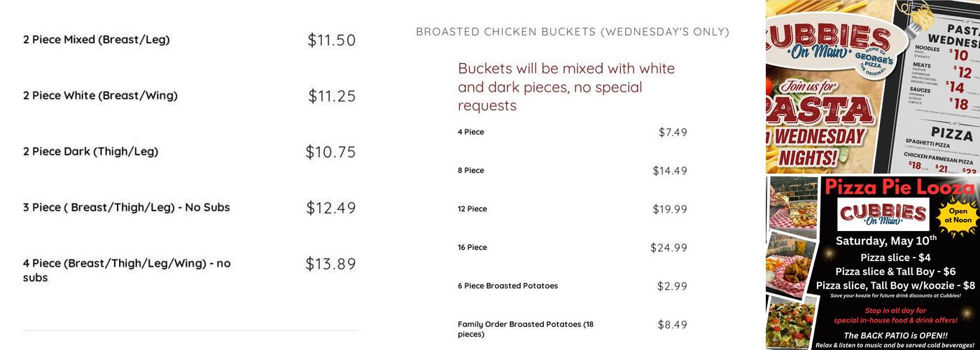Click the Broasted Chicken Buckets section heading
Screen dimensions: 980x350
pos(573,31)
